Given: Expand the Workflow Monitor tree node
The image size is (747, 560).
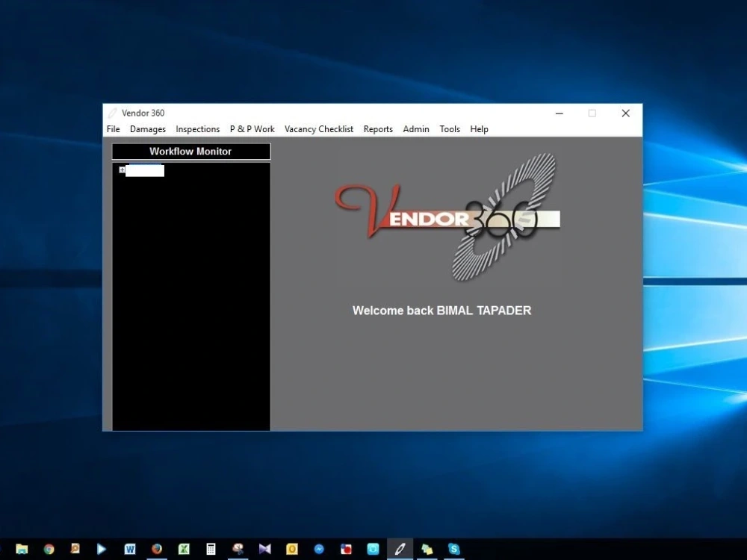Looking at the screenshot, I should tap(122, 169).
